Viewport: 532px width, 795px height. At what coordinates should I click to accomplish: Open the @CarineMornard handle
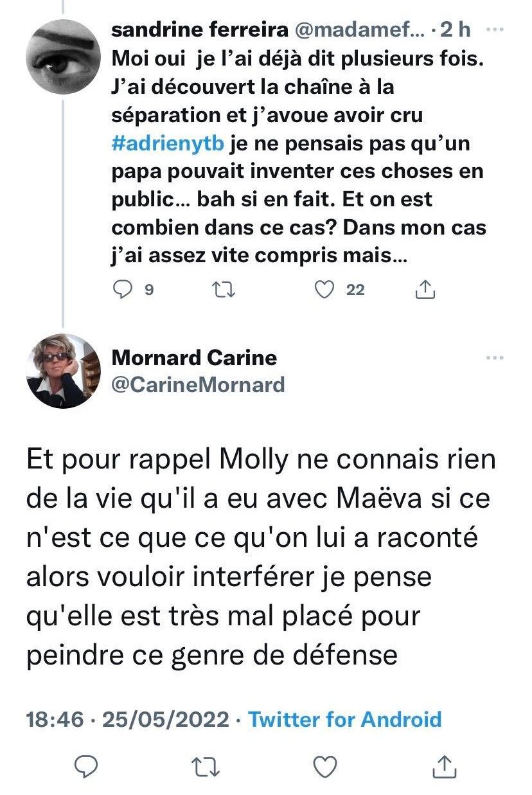pos(198,384)
